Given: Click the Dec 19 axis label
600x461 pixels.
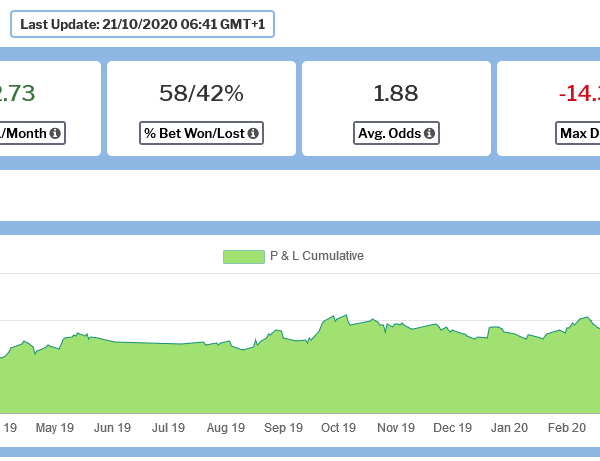Looking at the screenshot, I should pyautogui.click(x=453, y=427).
